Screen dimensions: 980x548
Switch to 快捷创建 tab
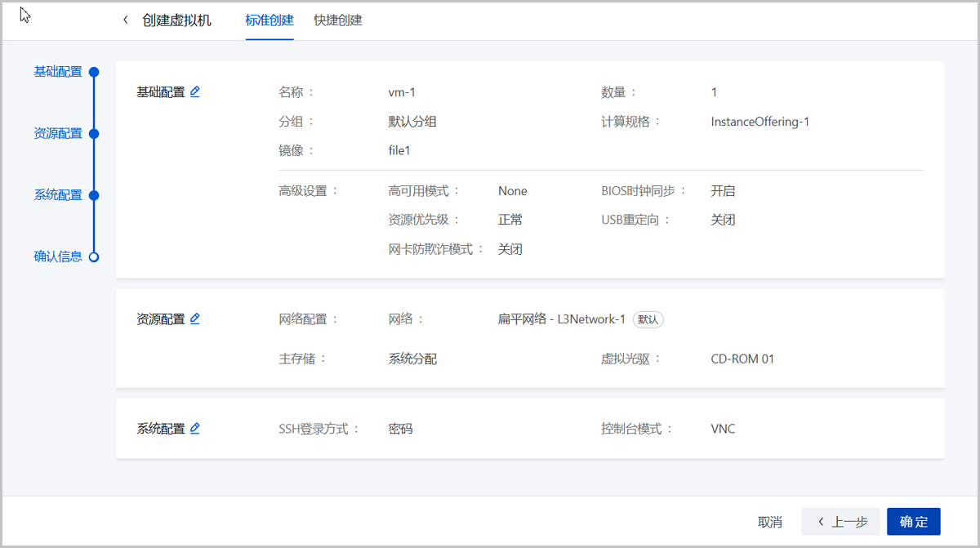pos(338,20)
